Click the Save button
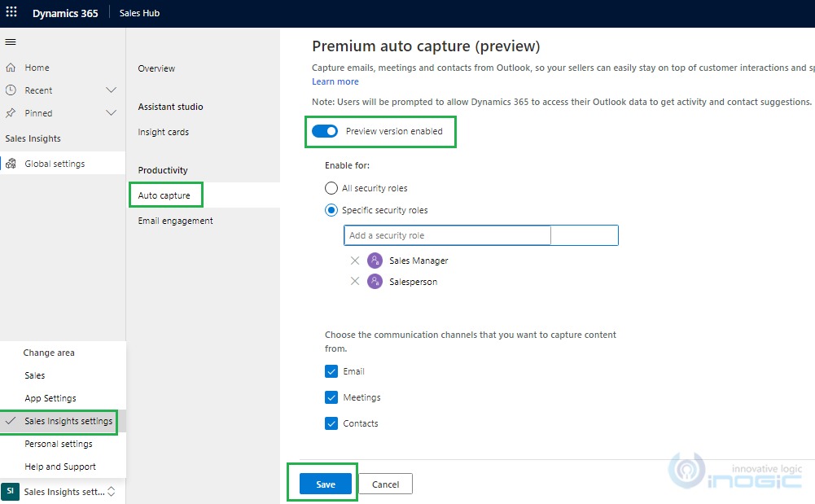Image resolution: width=815 pixels, height=504 pixels. point(326,484)
